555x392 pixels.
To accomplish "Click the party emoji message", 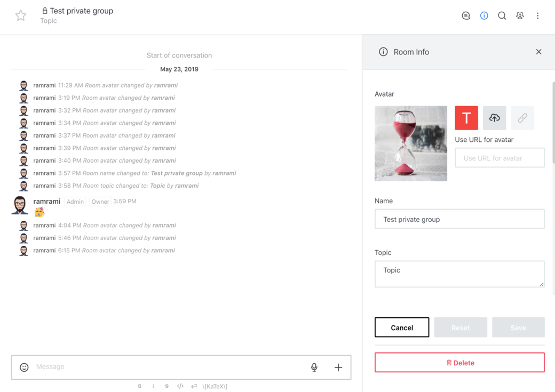I will point(39,212).
